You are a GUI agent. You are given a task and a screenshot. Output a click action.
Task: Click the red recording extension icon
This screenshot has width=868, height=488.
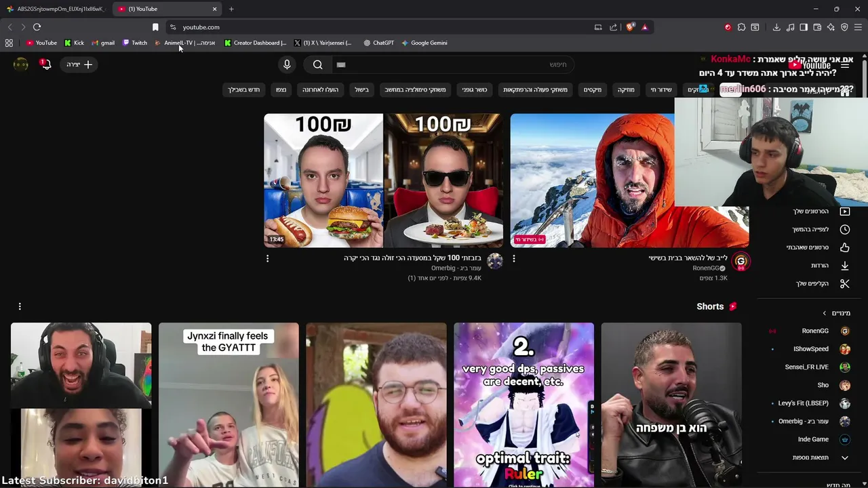coord(728,27)
